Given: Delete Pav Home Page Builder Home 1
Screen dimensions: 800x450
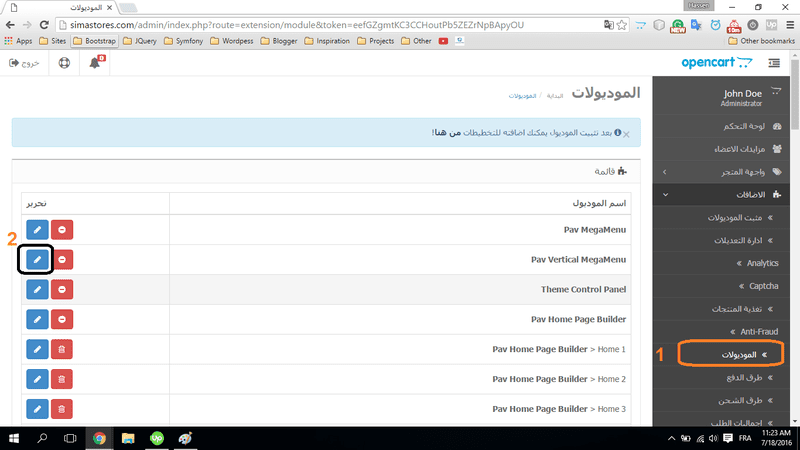Looking at the screenshot, I should [62, 349].
